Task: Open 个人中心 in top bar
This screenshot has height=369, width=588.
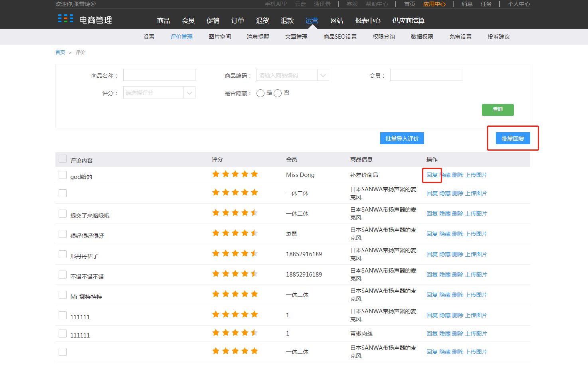Action: click(x=519, y=4)
